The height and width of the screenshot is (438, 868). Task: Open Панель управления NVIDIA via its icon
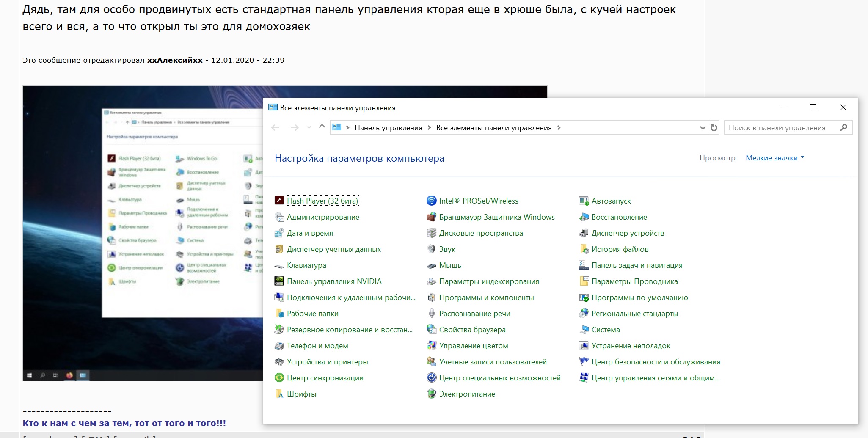(279, 281)
